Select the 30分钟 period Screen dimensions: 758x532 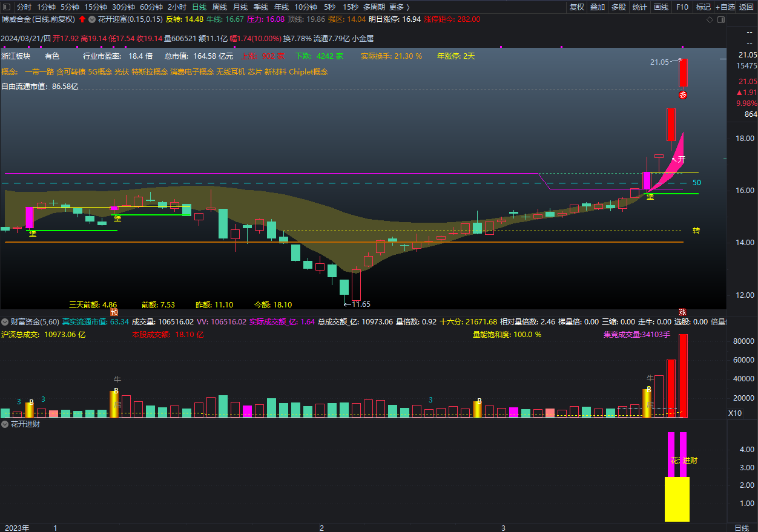click(x=124, y=7)
